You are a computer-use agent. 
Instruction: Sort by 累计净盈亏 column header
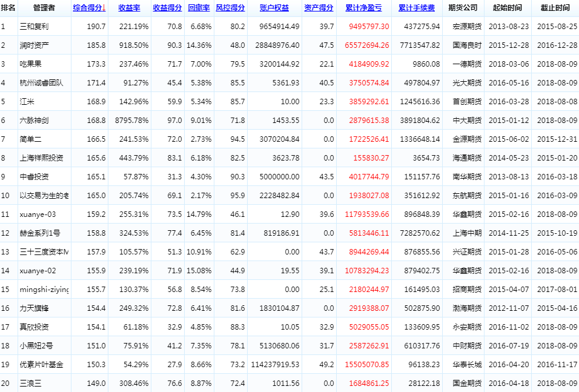click(x=363, y=8)
